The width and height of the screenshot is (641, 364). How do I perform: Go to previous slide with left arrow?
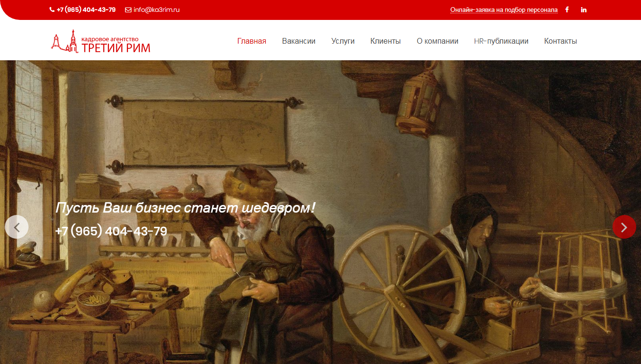(17, 227)
